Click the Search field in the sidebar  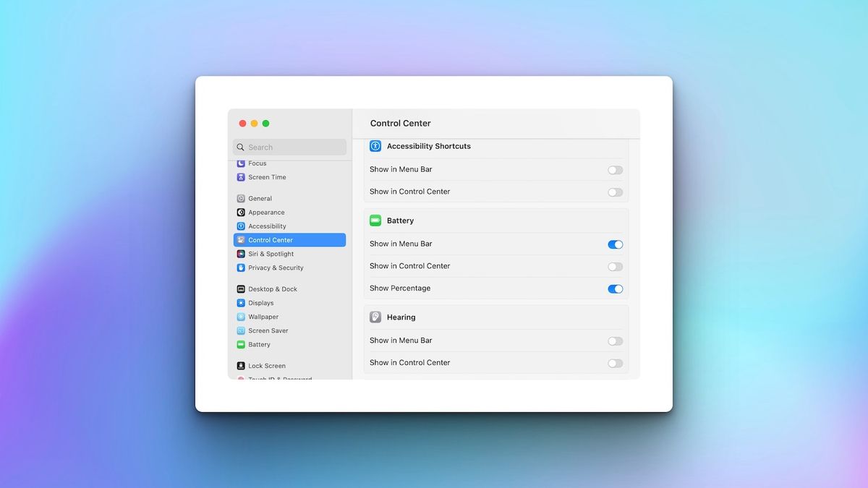[x=289, y=147]
